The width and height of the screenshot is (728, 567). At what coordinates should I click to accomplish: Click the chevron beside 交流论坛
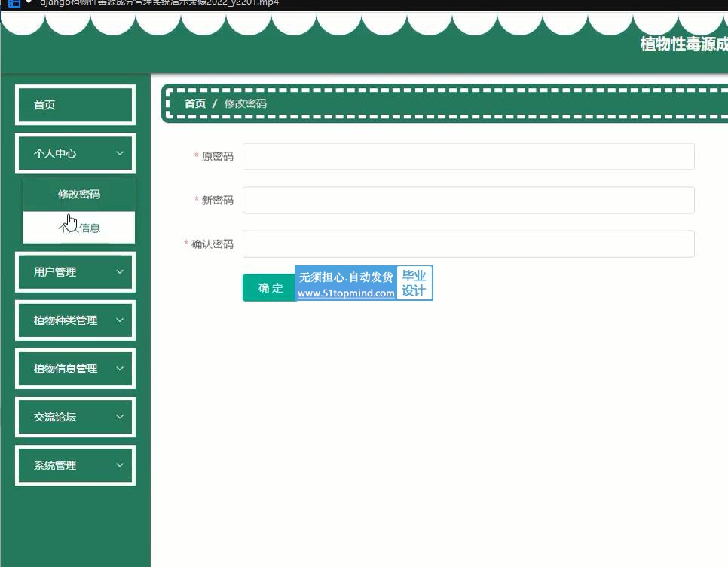(120, 416)
